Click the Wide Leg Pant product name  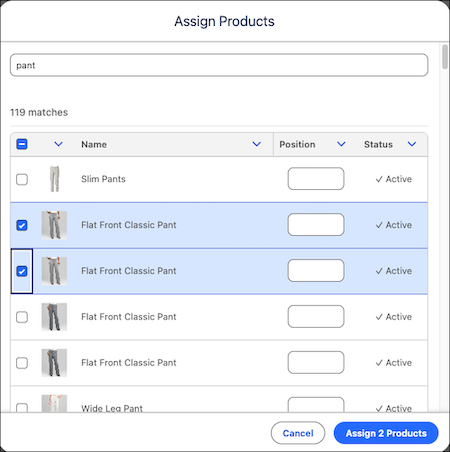pos(112,408)
